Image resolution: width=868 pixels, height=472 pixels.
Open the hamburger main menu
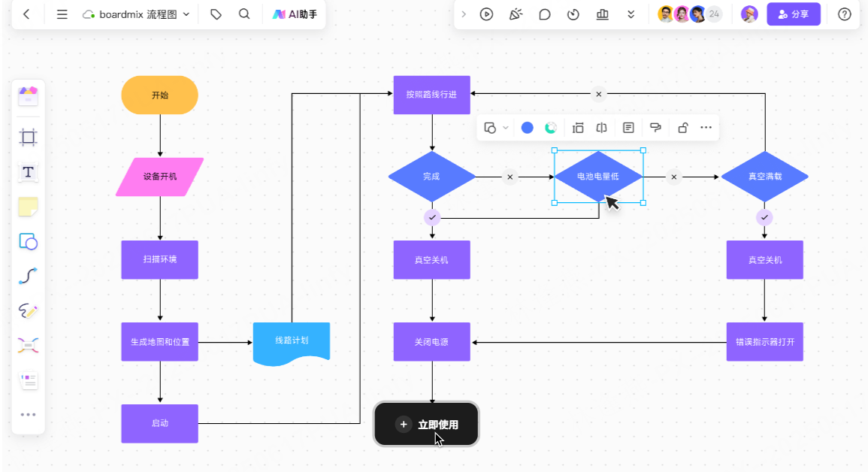coord(62,14)
